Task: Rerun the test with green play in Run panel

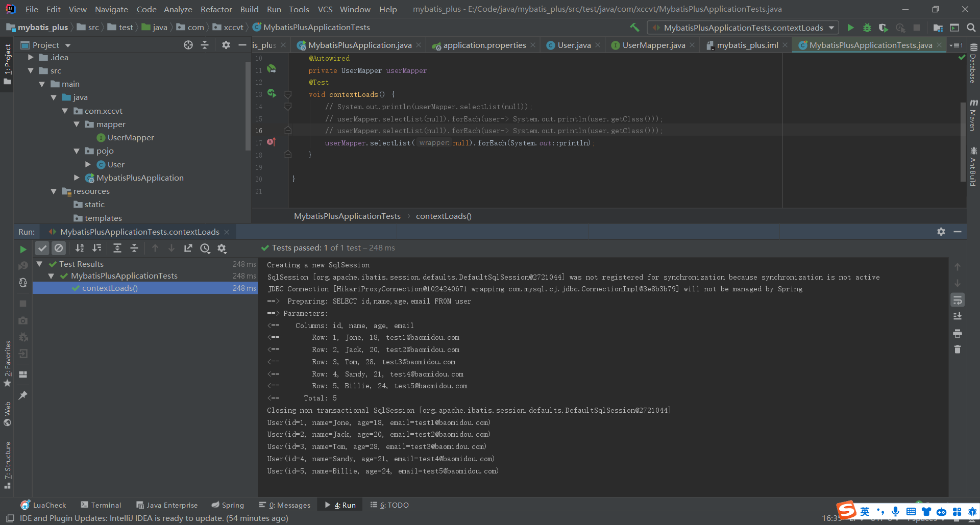Action: coord(23,249)
